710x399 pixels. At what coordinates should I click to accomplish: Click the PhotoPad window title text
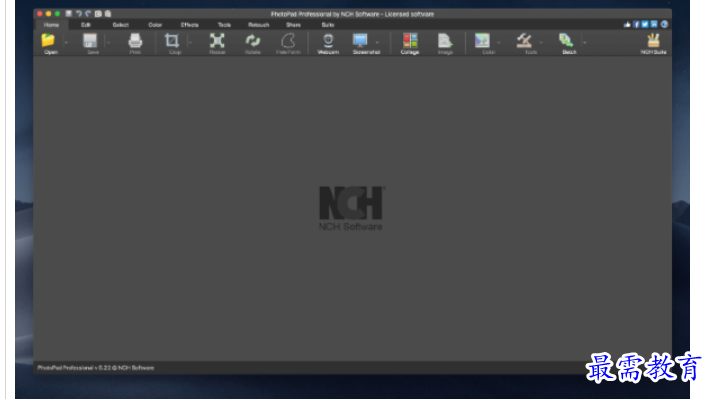(x=352, y=14)
